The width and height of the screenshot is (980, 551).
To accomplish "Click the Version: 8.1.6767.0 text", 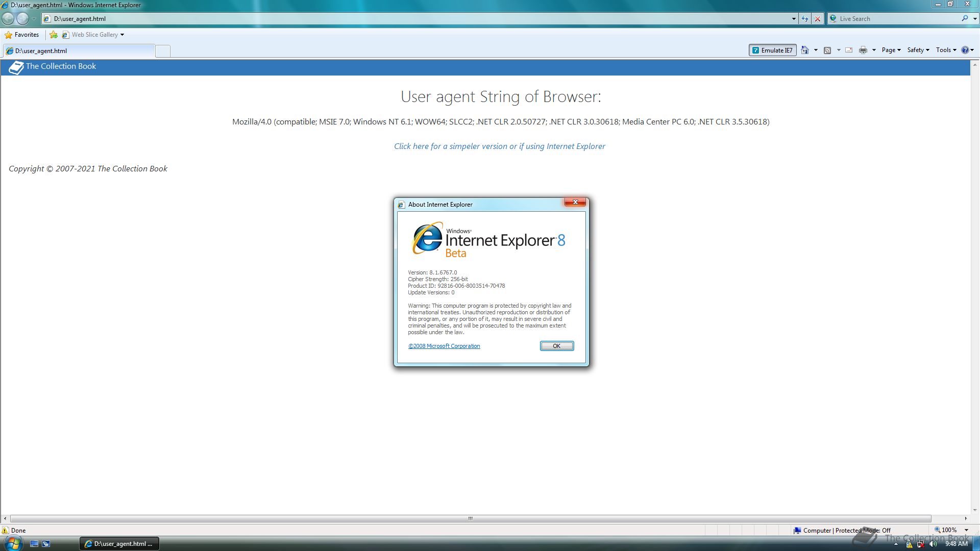I will (x=432, y=272).
